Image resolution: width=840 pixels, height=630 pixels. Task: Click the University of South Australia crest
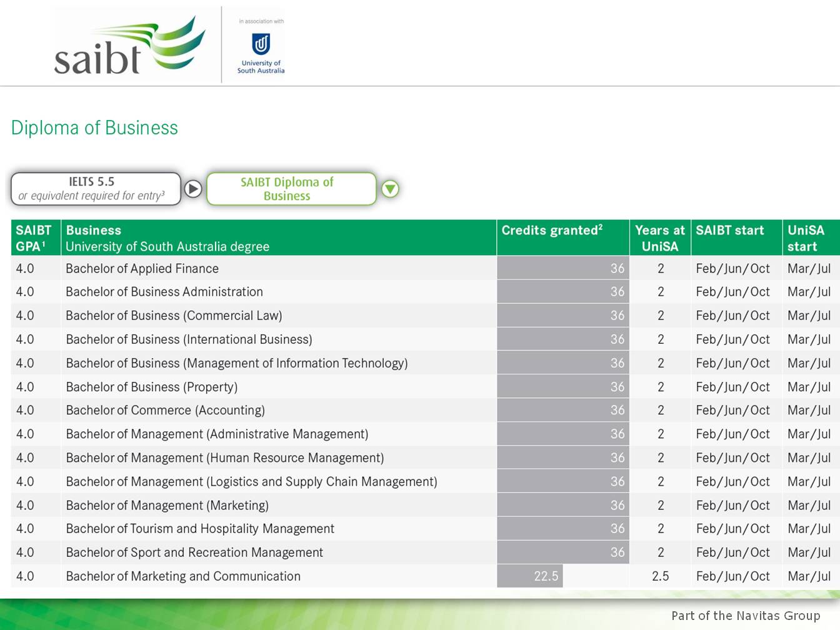[x=261, y=44]
